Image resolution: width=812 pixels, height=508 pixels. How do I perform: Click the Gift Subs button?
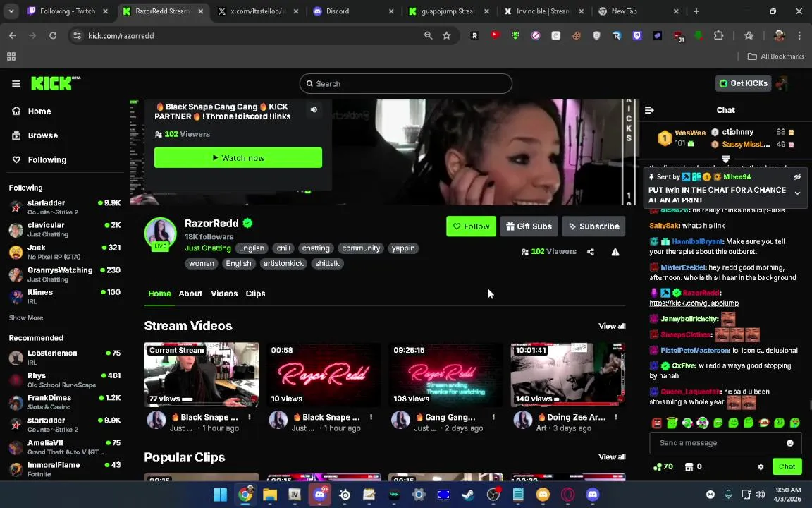tap(529, 226)
